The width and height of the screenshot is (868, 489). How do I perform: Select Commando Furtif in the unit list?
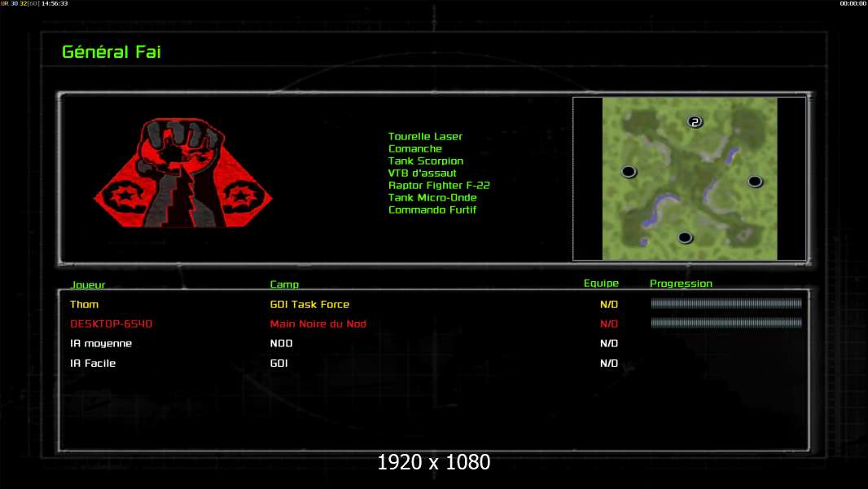pyautogui.click(x=432, y=209)
